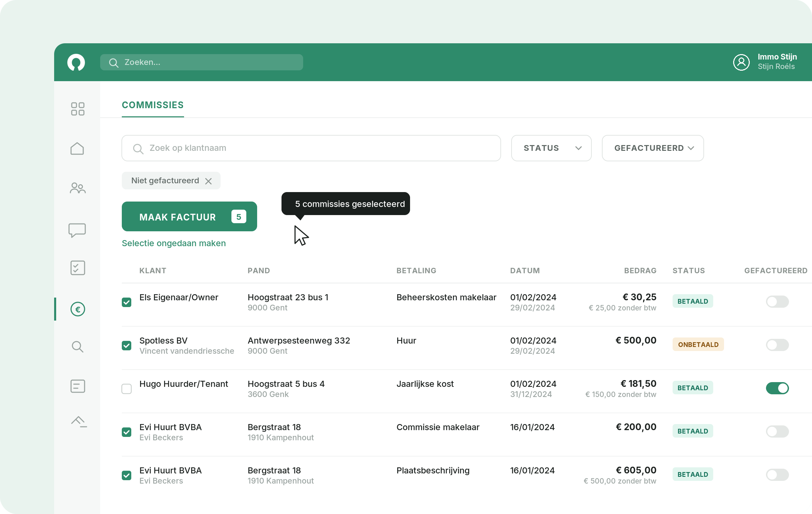Click 'Beheerskosten makelaar' payment cell
The width and height of the screenshot is (812, 514).
pos(446,297)
